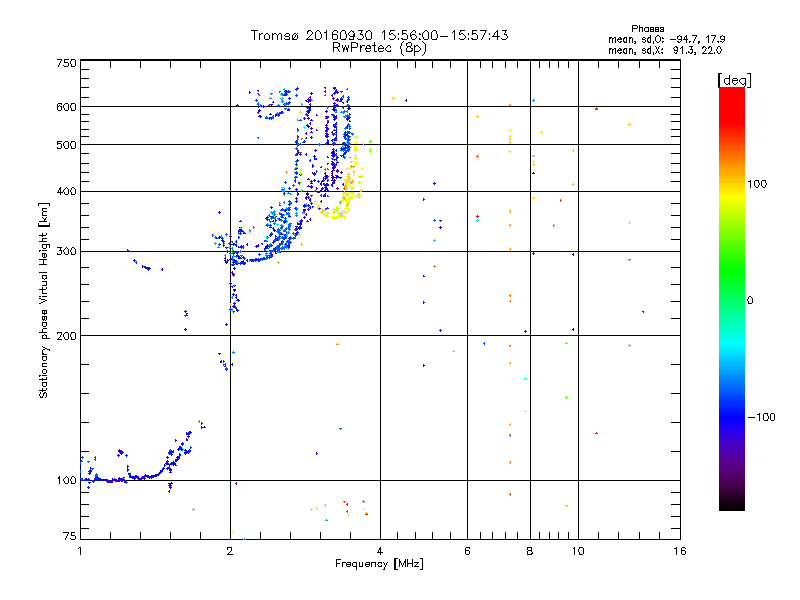Click the 2 tick label on frequency axis
The width and height of the screenshot is (800, 600).
(230, 551)
